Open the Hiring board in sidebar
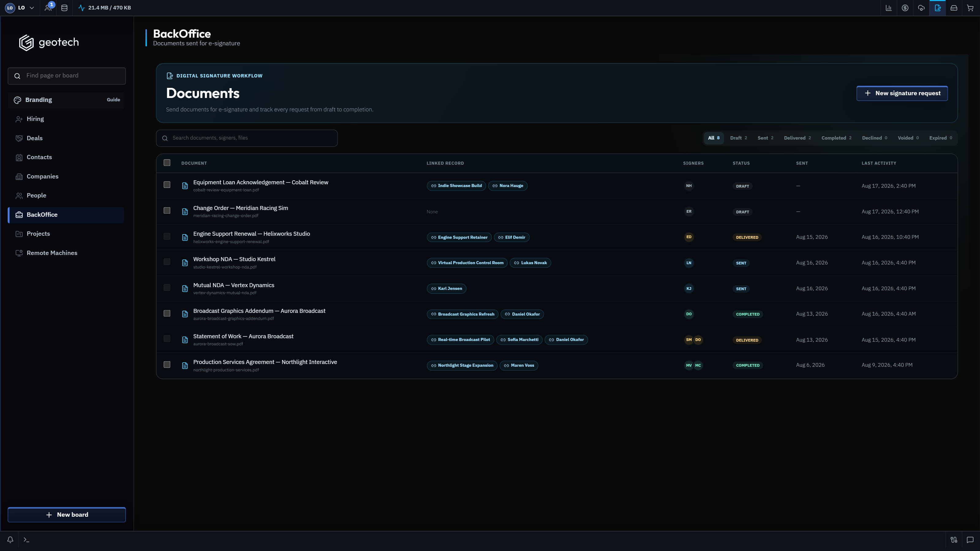The image size is (980, 551). click(66, 119)
